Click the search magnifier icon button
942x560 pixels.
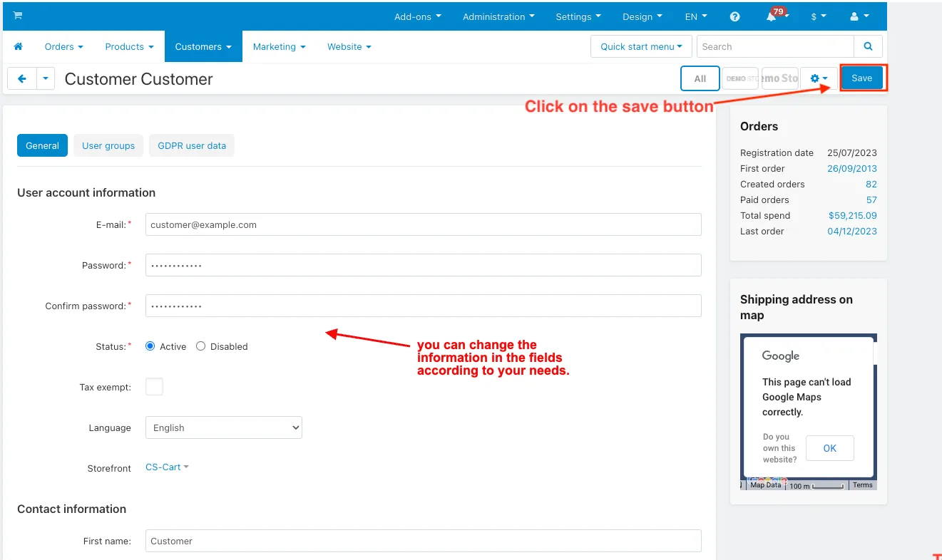click(x=868, y=46)
